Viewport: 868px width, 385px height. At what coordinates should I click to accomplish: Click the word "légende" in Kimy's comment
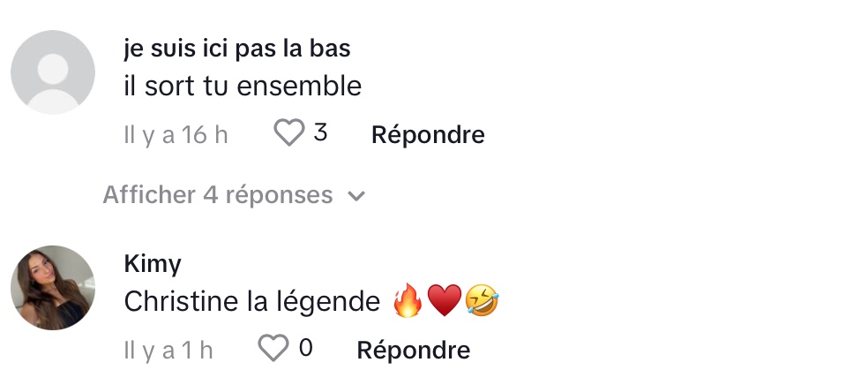pyautogui.click(x=334, y=302)
